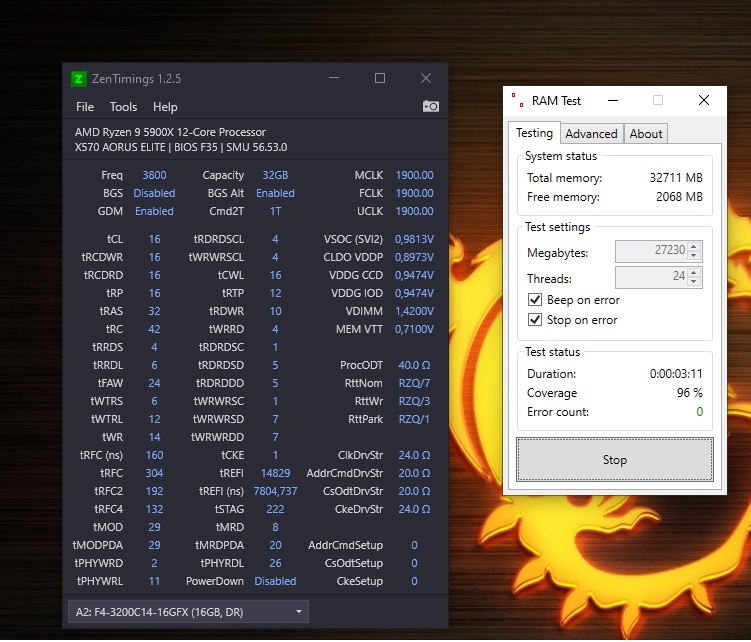751x642 pixels.
Task: Click the tFAW value 24
Action: pos(154,383)
